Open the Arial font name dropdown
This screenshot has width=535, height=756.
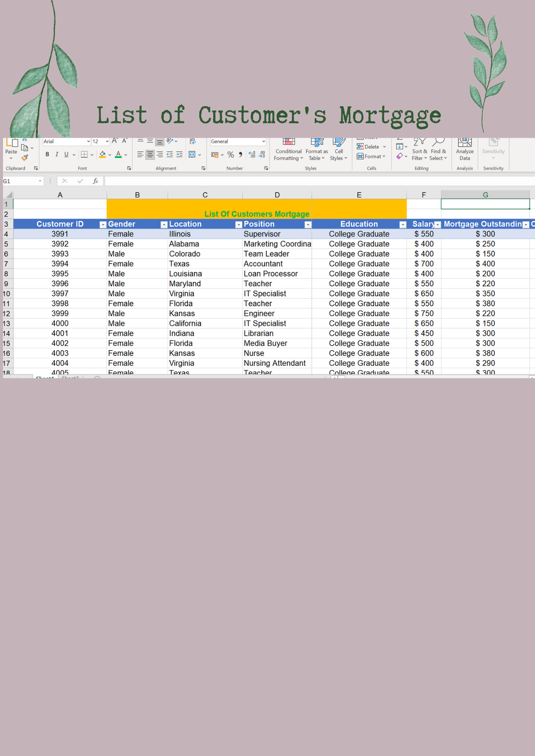coord(88,141)
